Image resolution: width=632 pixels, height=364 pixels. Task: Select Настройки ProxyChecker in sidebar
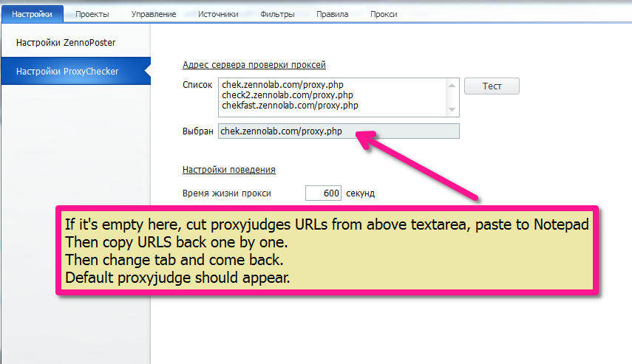click(76, 72)
